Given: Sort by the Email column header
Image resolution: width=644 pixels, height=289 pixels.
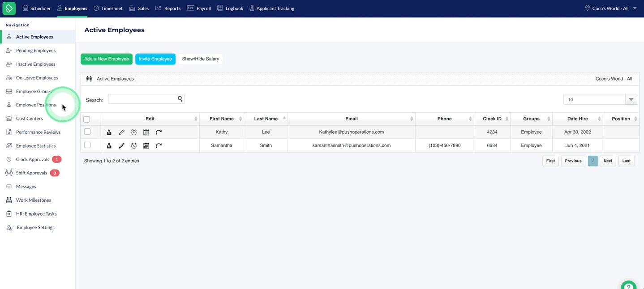Looking at the screenshot, I should click(x=352, y=119).
